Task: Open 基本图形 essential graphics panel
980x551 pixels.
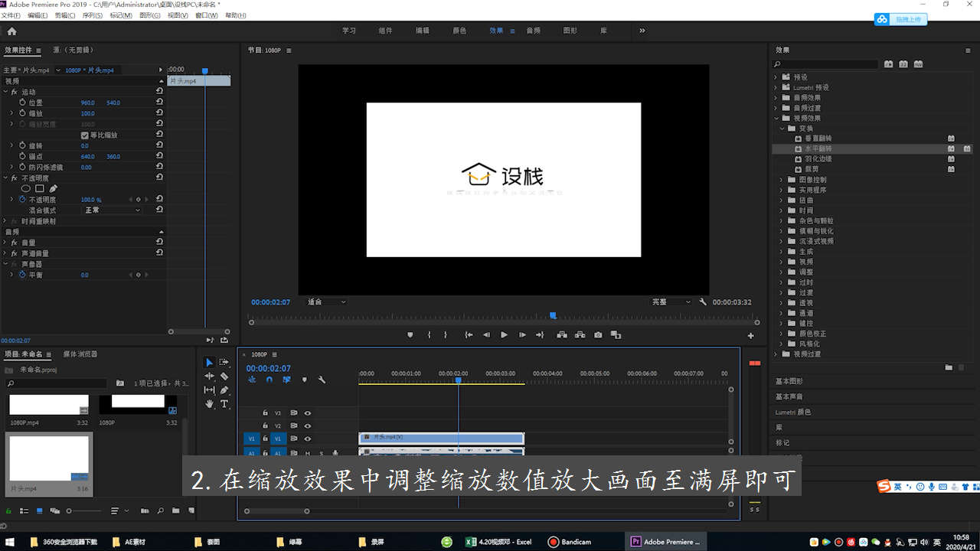Action: (x=789, y=381)
